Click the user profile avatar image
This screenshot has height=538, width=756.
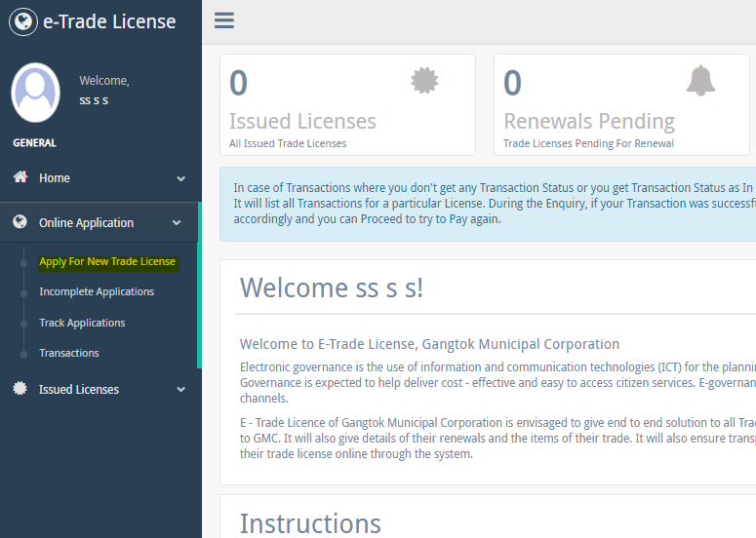[35, 93]
